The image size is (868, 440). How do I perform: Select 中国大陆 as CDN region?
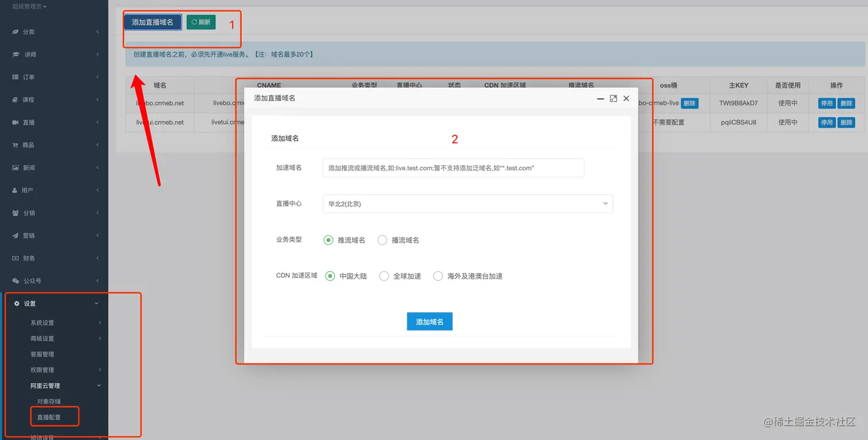coord(330,276)
